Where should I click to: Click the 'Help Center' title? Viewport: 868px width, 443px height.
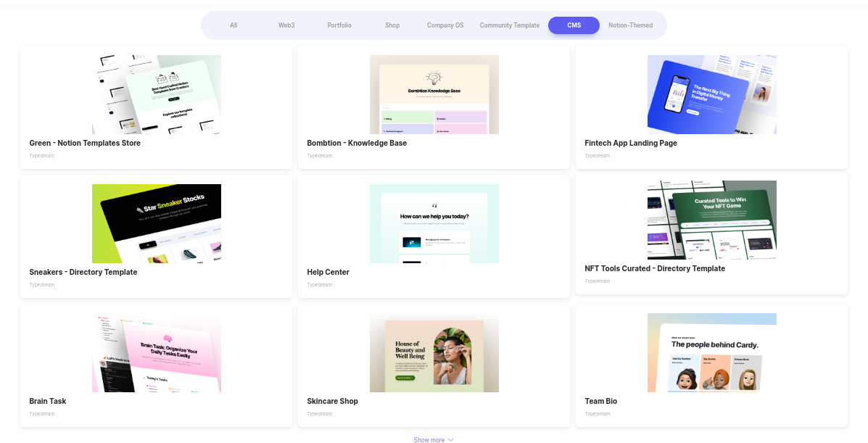[x=328, y=272]
